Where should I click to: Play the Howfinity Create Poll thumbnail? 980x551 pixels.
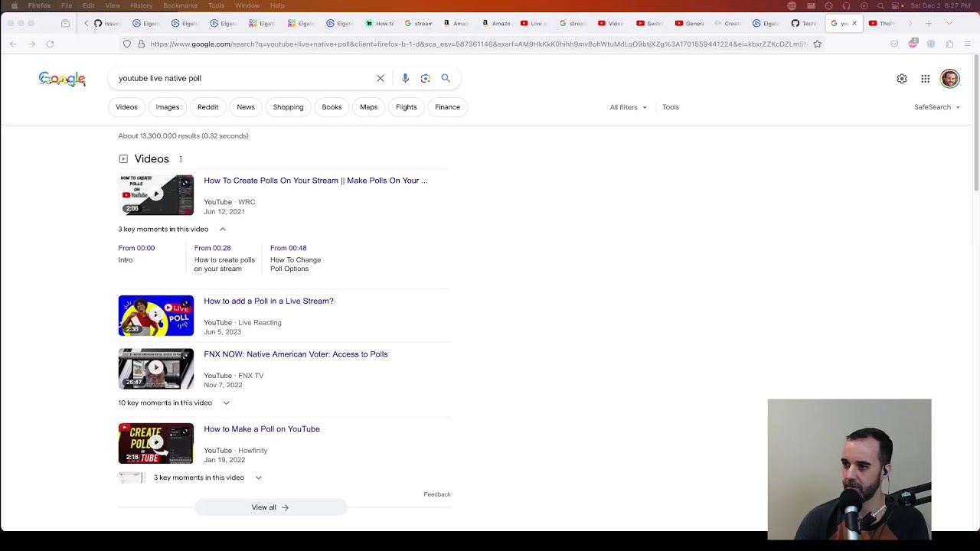(x=156, y=444)
